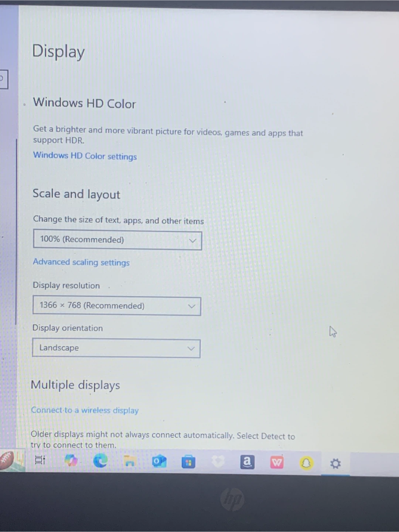Open File Explorer from the taskbar
Image resolution: width=399 pixels, height=532 pixels.
pos(129,461)
